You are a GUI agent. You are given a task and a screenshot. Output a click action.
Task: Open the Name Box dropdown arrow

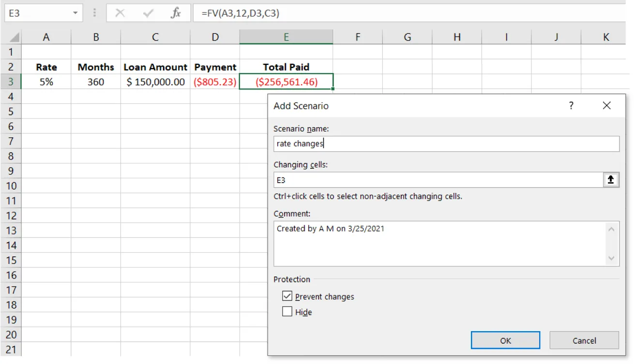coord(75,13)
